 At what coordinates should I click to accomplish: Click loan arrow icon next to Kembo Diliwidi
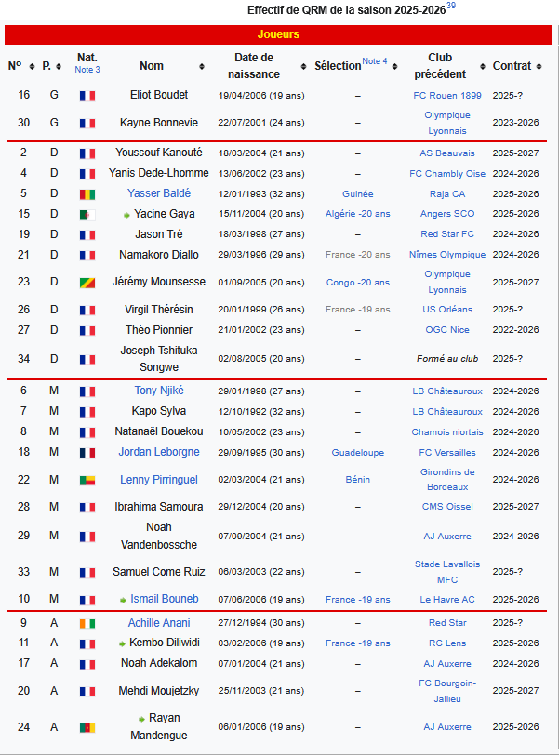click(x=121, y=643)
